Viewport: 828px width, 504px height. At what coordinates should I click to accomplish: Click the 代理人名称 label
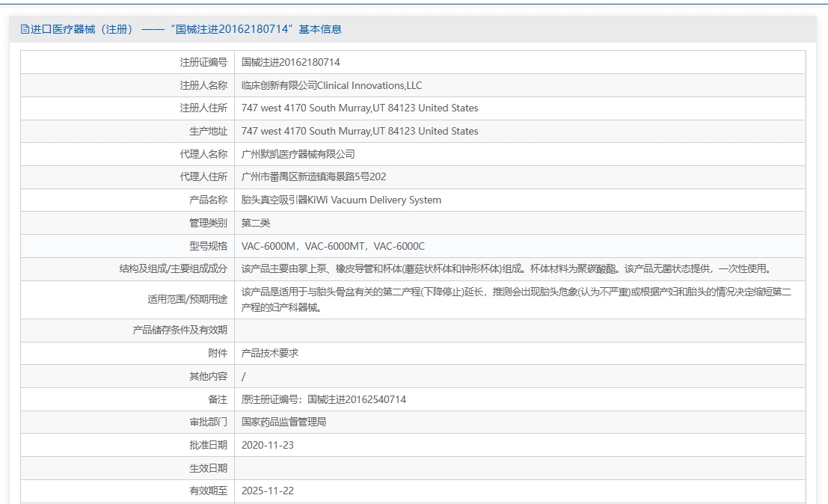coord(203,154)
